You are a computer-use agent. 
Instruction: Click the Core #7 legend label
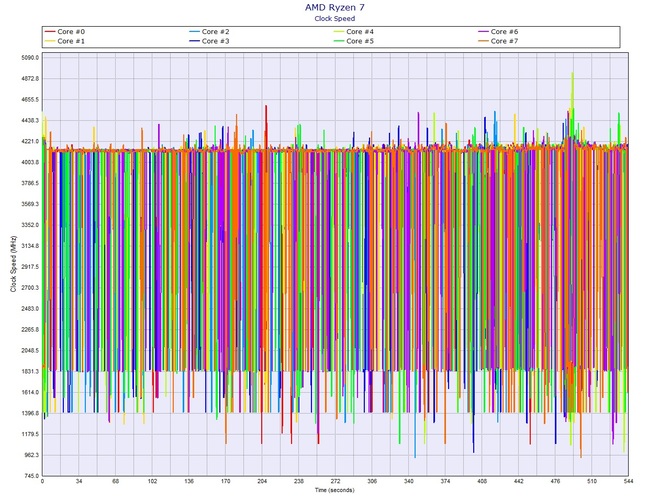[504, 41]
